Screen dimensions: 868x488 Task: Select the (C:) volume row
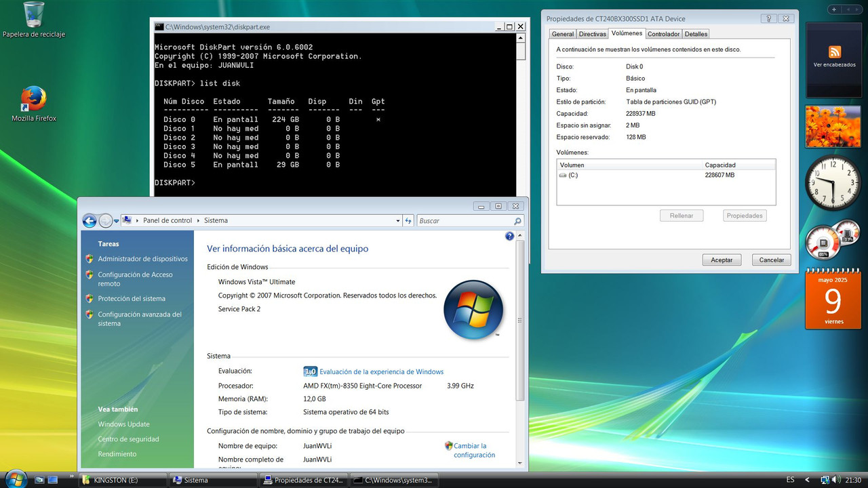[666, 175]
